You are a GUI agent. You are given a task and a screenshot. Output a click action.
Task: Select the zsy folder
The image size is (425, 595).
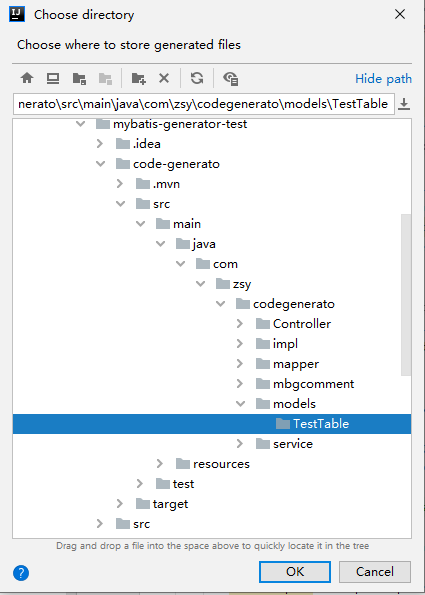point(234,284)
